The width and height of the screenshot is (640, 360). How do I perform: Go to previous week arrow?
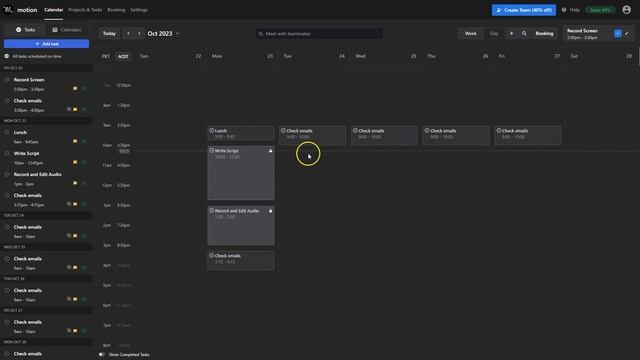(128, 33)
